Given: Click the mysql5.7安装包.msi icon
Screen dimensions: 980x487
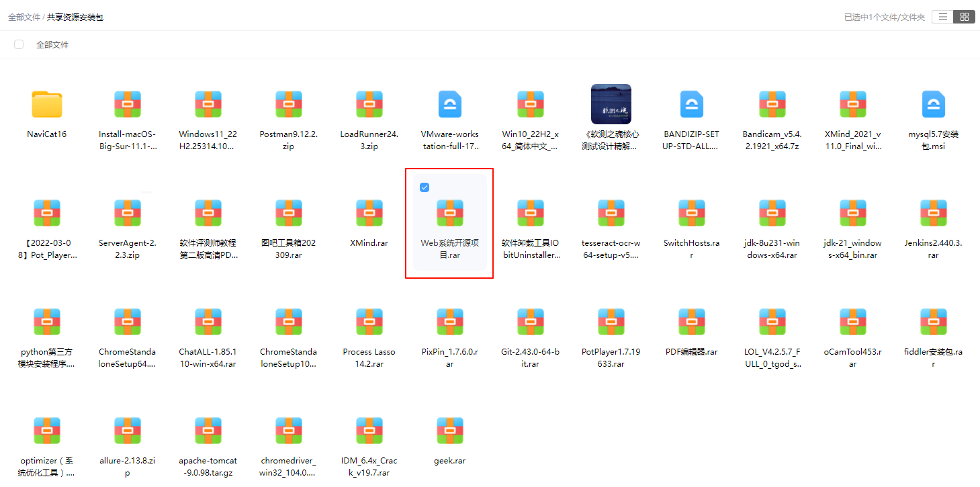Looking at the screenshot, I should click(934, 104).
